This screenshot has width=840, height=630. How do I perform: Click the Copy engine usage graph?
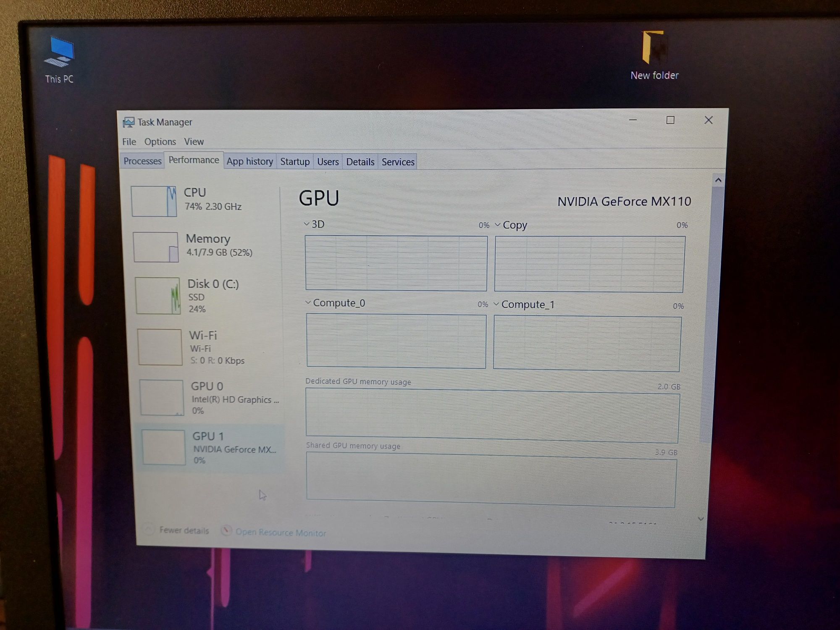coord(589,264)
